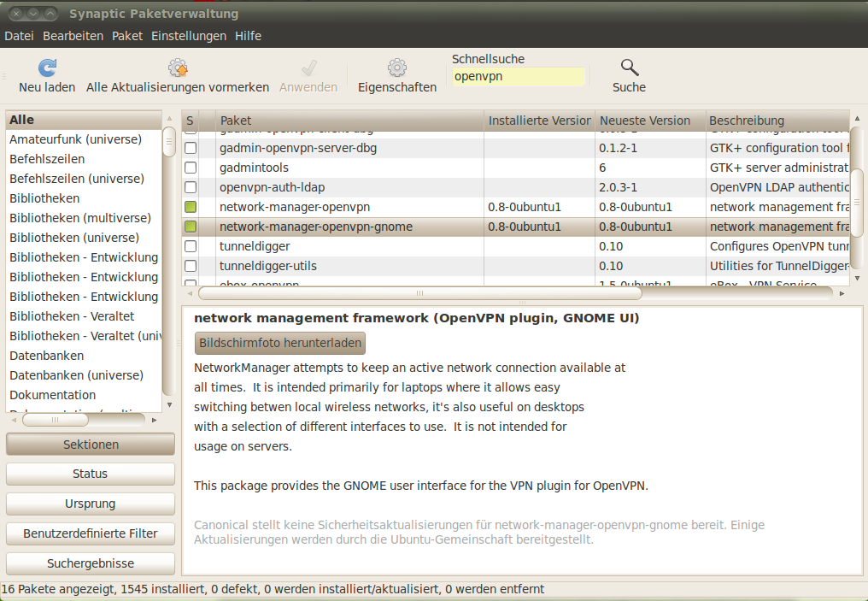The height and width of the screenshot is (601, 868).
Task: Select the Datenbanken section
Action: point(84,356)
